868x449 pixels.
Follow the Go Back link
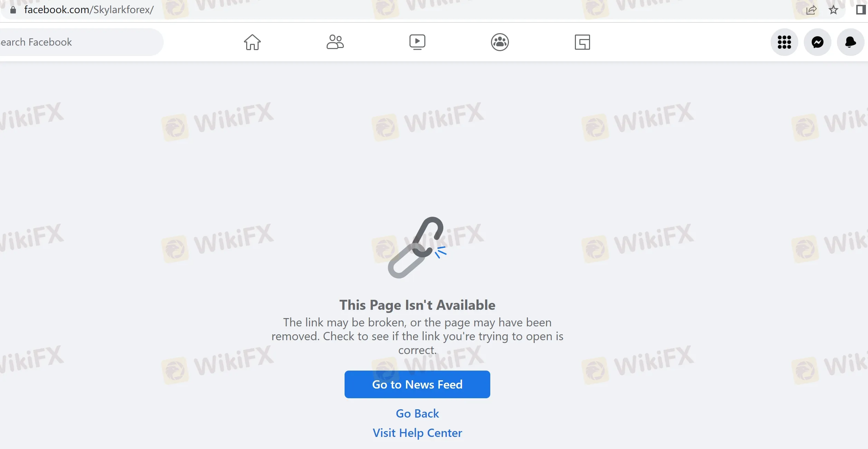click(x=417, y=413)
